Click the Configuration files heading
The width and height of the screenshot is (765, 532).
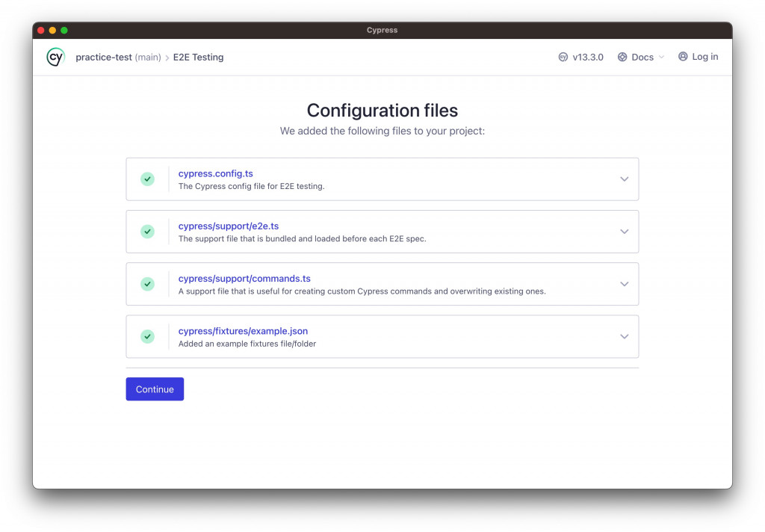[382, 111]
